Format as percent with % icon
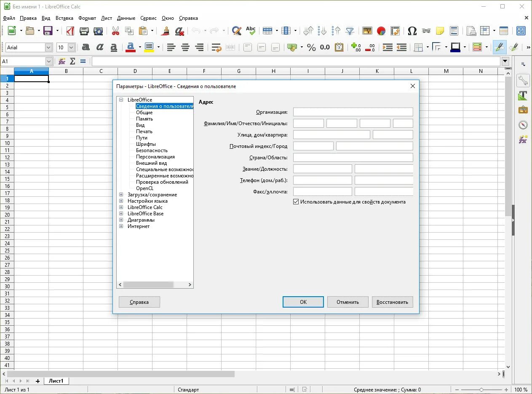This screenshot has height=394, width=532. point(311,47)
